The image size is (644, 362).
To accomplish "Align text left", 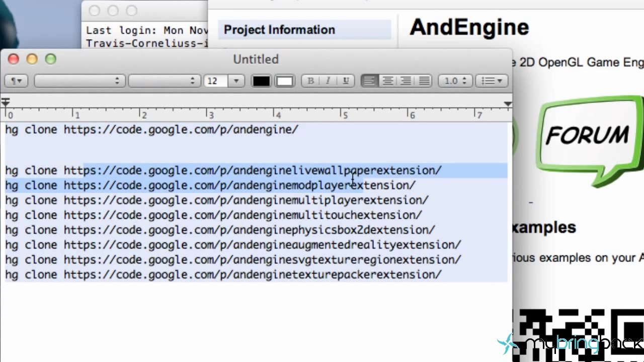I will click(369, 81).
